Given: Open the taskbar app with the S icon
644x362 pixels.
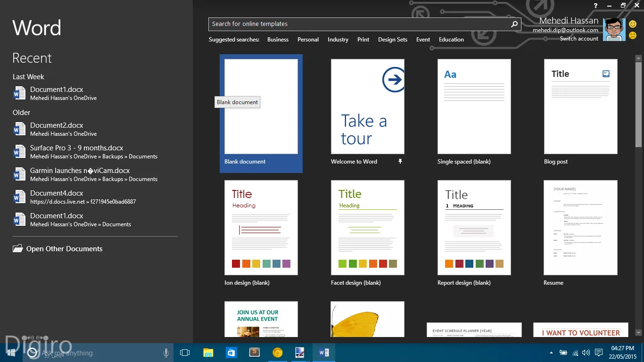Looking at the screenshot, I should click(x=255, y=353).
